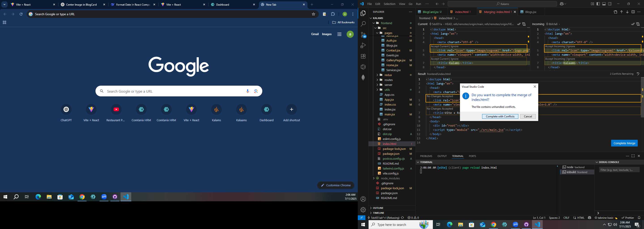This screenshot has width=644, height=229.
Task: Open Run and Debug view
Action: [x=363, y=45]
